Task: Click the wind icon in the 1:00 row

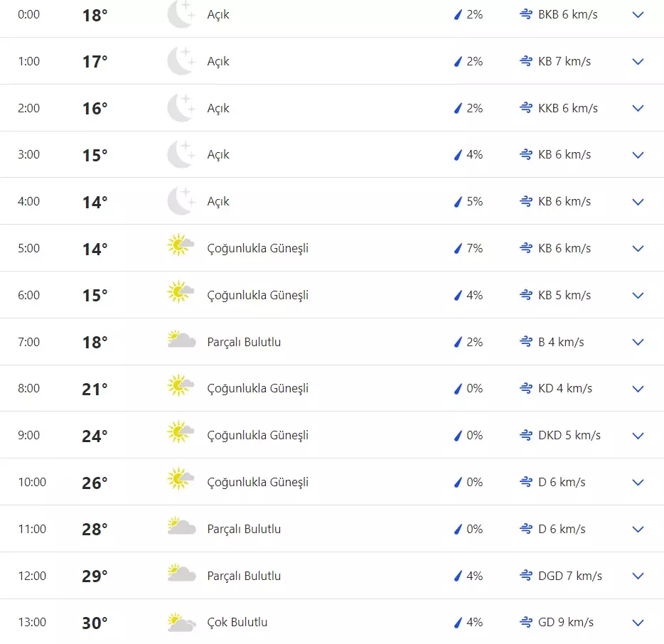Action: (x=526, y=61)
